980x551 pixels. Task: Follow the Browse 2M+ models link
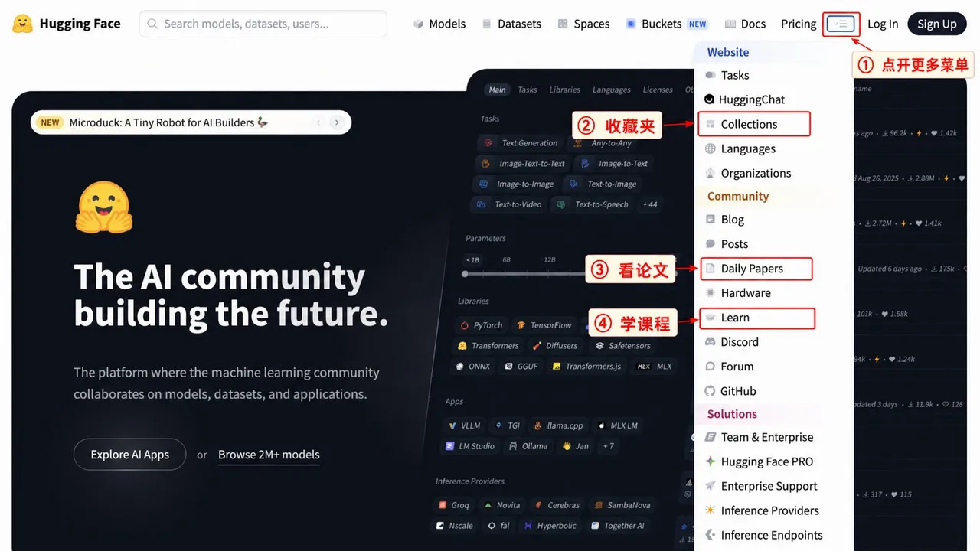point(269,455)
